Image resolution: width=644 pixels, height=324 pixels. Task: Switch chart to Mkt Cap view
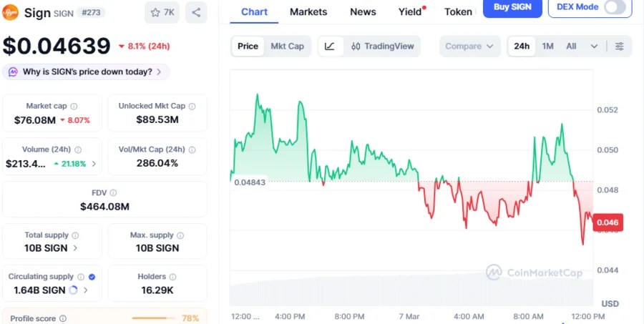[287, 46]
